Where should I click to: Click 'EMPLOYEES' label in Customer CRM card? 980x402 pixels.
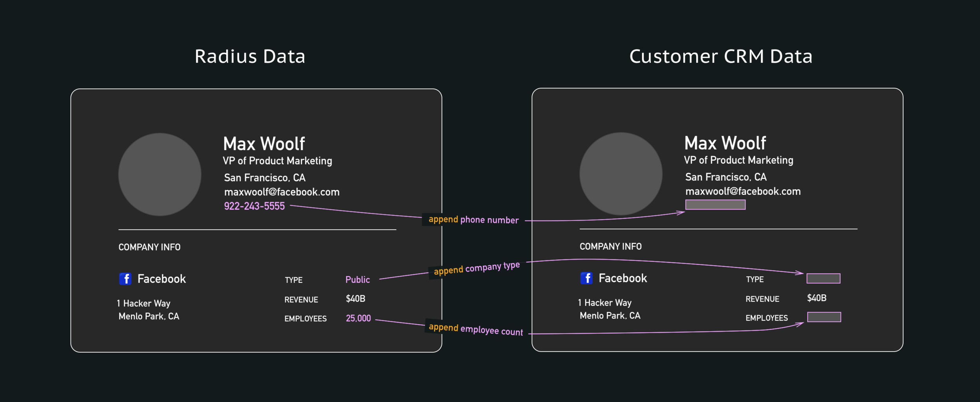pos(766,318)
